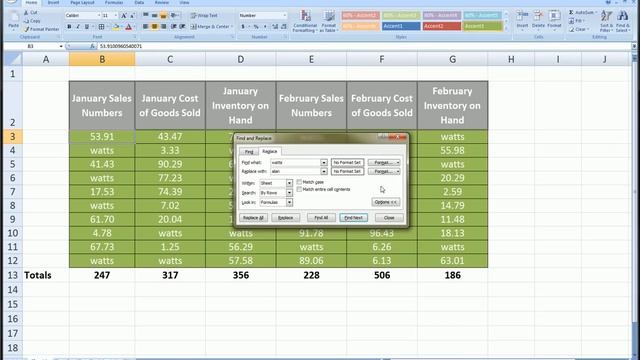Click the highlighted Center alignment icon
This screenshot has height=360, width=640.
(x=154, y=27)
